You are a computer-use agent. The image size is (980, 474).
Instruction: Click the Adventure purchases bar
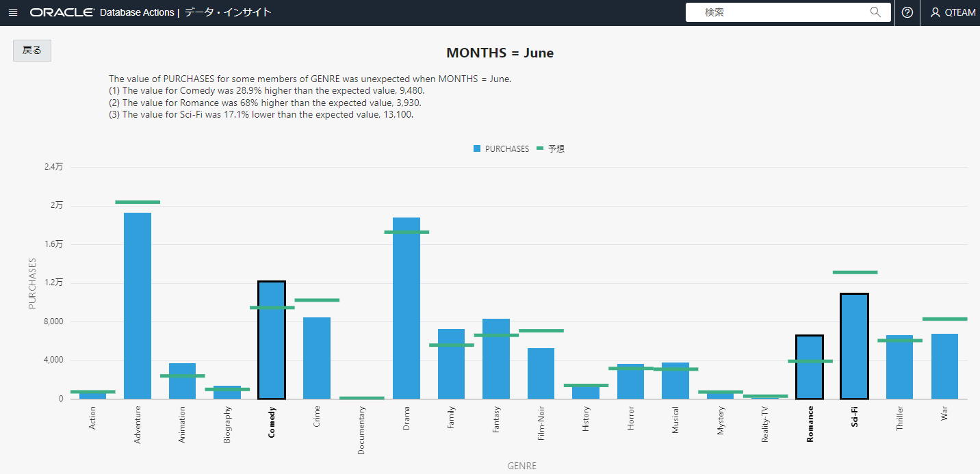tap(138, 308)
